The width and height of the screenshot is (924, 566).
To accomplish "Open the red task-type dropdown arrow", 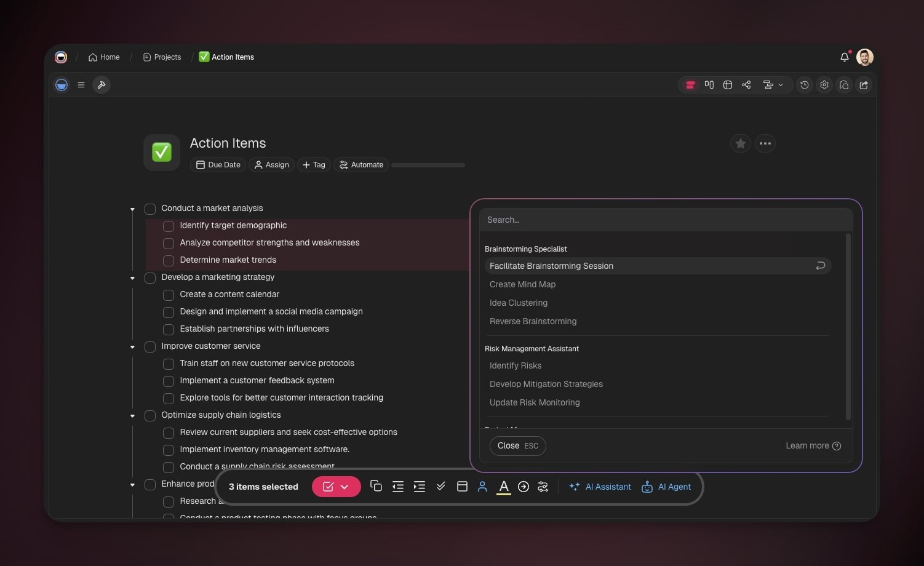I will point(345,487).
